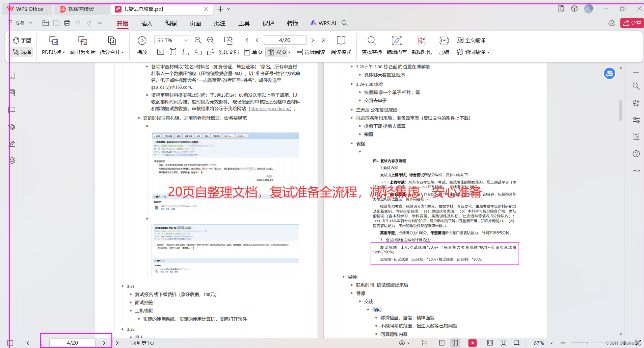Activate the Select (选择) cursor tool
The height and width of the screenshot is (348, 644).
point(22,52)
